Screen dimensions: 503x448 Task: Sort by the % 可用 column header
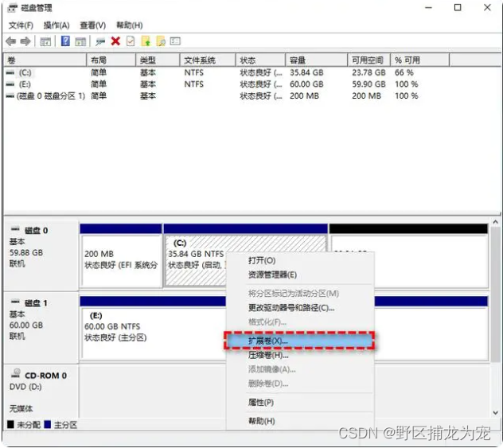click(420, 60)
